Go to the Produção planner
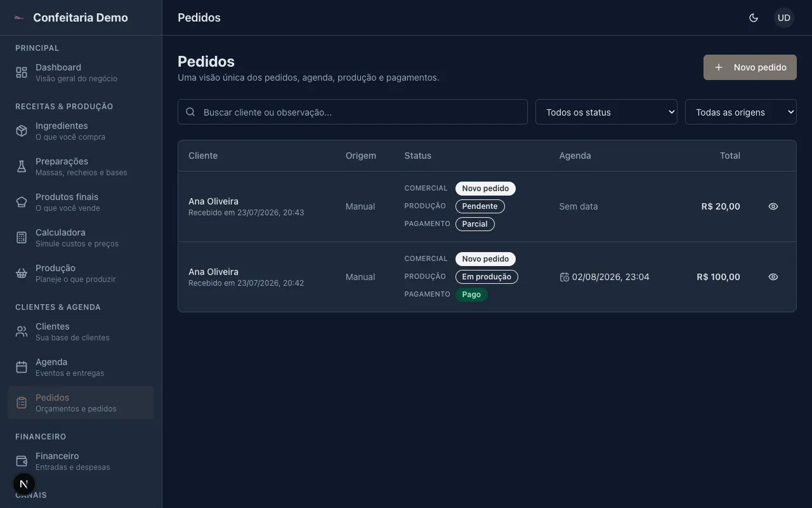Screen dimensions: 812x508 81,273
